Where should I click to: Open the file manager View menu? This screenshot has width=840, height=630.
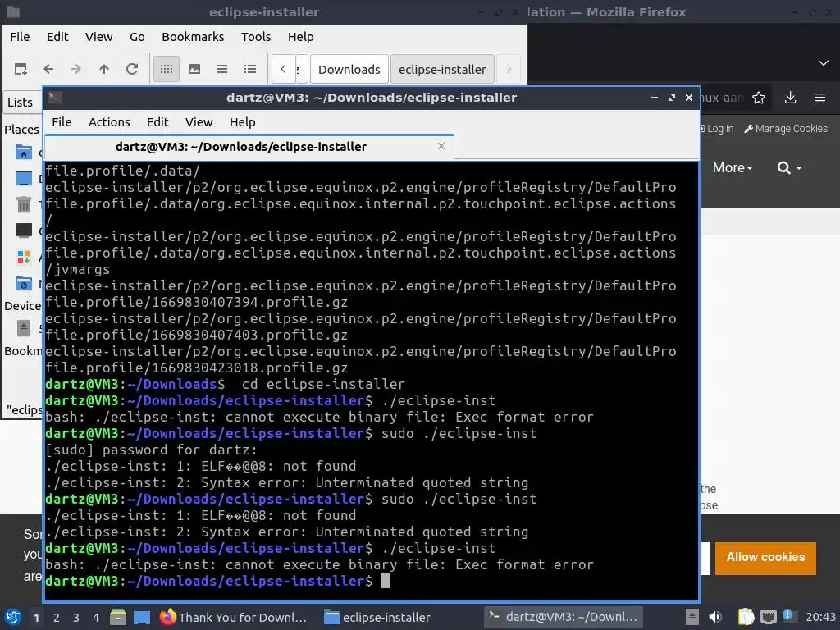[x=98, y=37]
